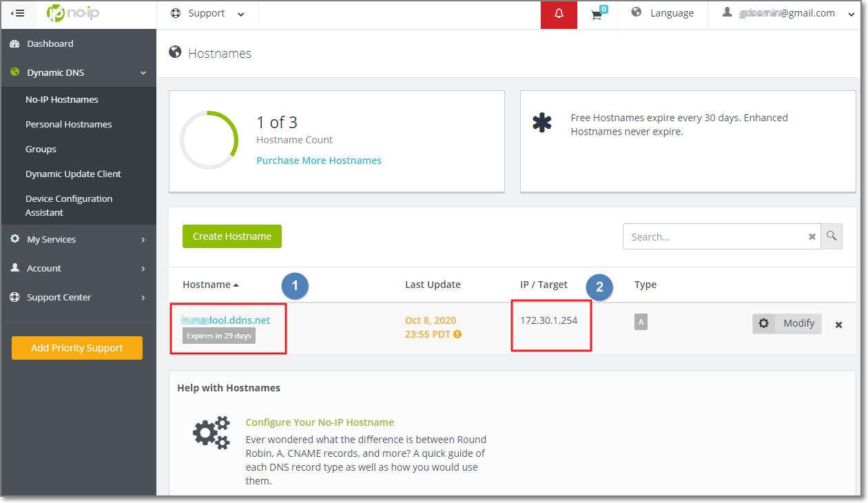
Task: Click the Dashboard icon in sidebar
Action: pyautogui.click(x=14, y=43)
